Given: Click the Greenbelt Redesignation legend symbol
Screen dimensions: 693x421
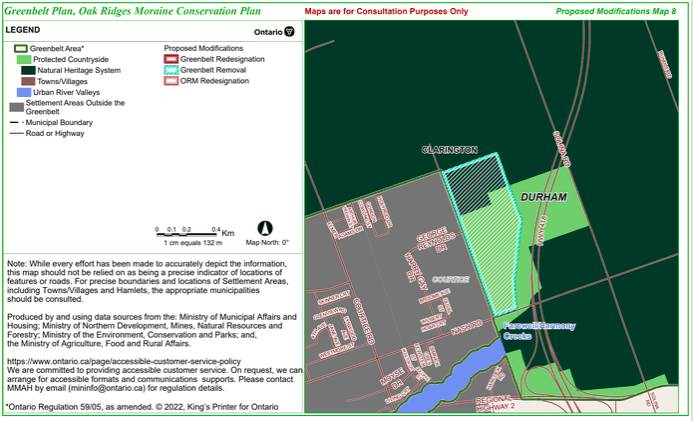Looking at the screenshot, I should tap(170, 59).
